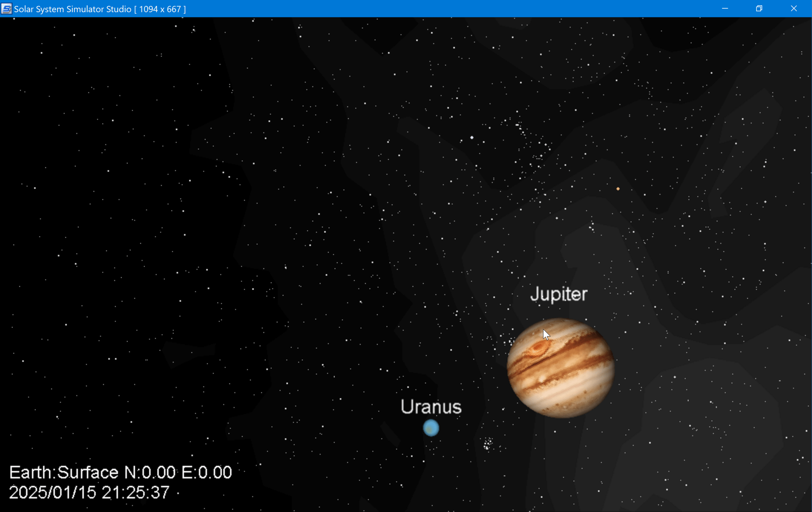Click the small blue Uranus planet
Image resolution: width=812 pixels, height=512 pixels.
[x=431, y=428]
